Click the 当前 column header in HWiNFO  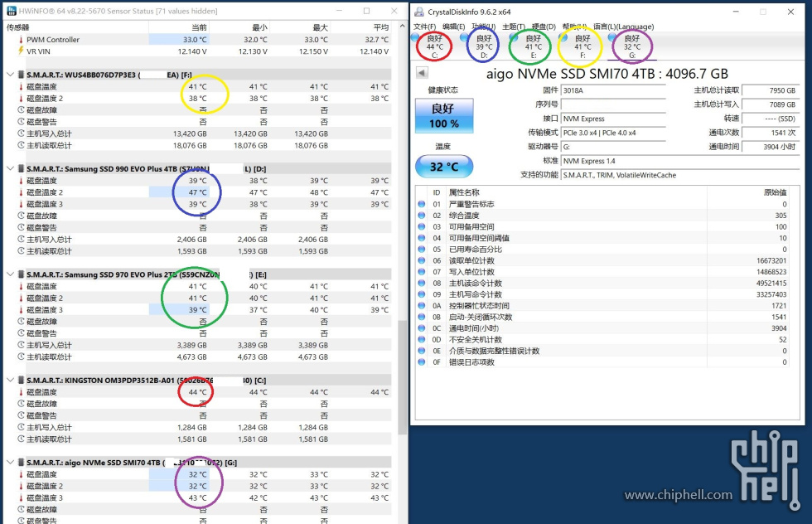pos(179,27)
